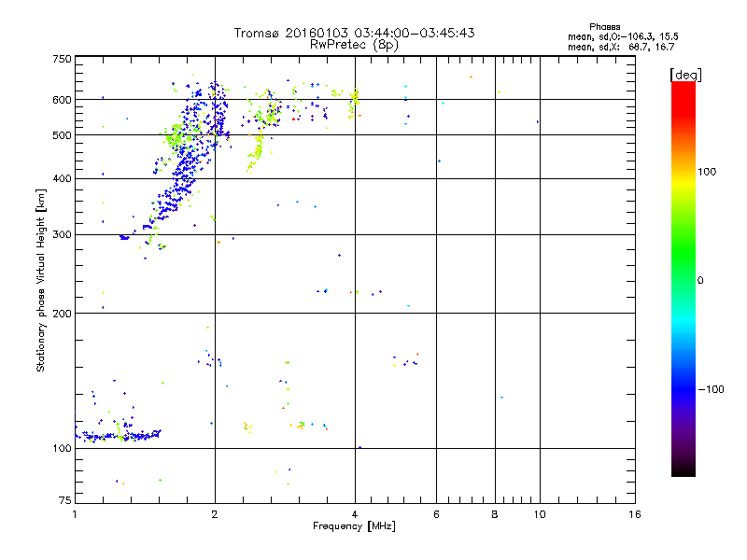Click the "Phases" heading

(604, 27)
